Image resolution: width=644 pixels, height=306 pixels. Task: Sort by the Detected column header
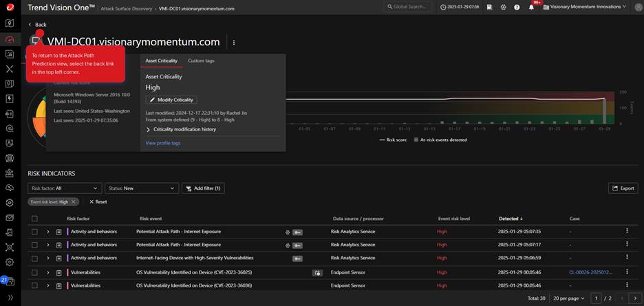pos(511,219)
